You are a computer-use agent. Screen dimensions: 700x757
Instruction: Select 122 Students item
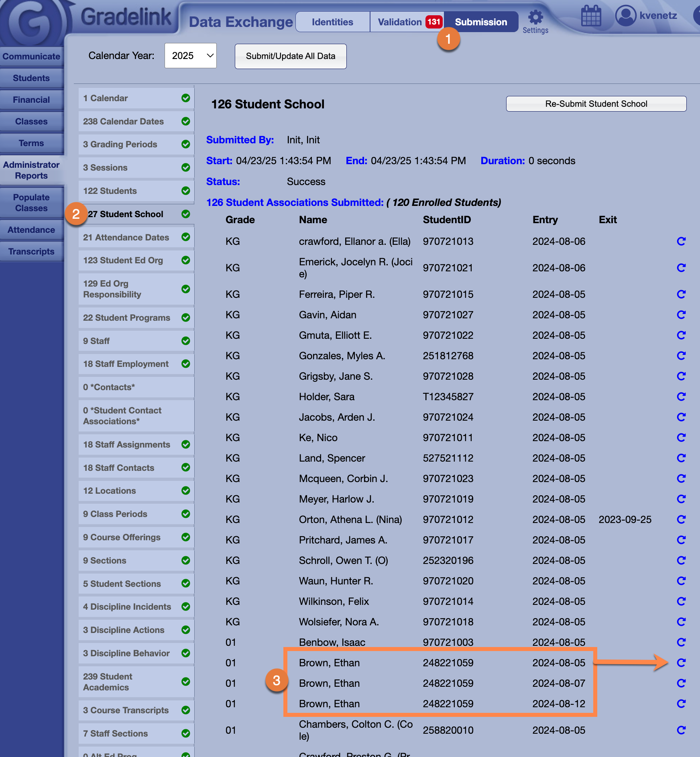pos(136,191)
